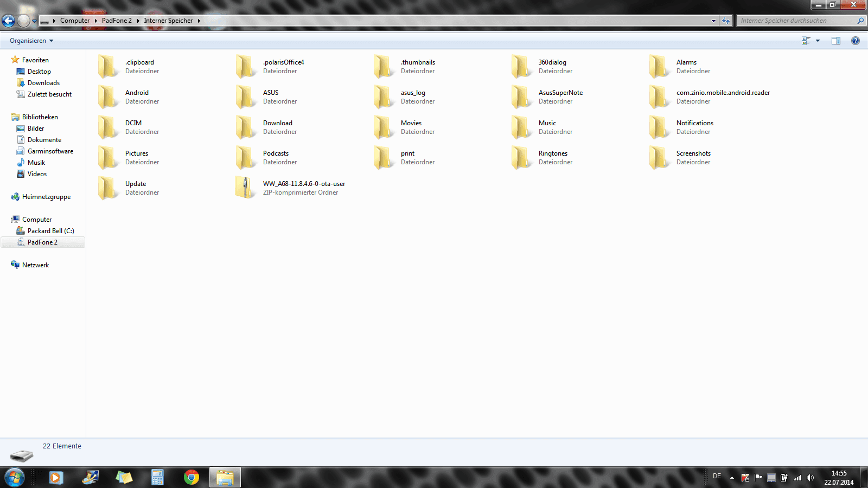Open the view options dropdown arrow
The height and width of the screenshot is (488, 868).
[818, 41]
